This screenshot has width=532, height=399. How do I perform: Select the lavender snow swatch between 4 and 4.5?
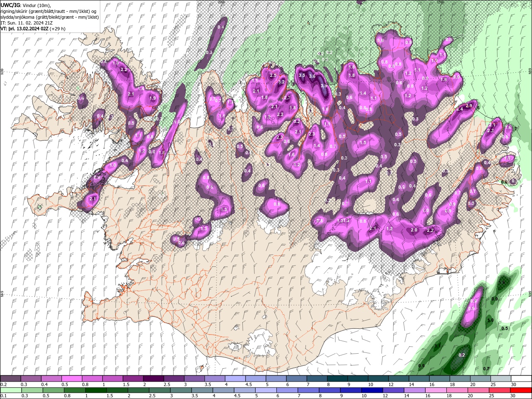click(235, 378)
